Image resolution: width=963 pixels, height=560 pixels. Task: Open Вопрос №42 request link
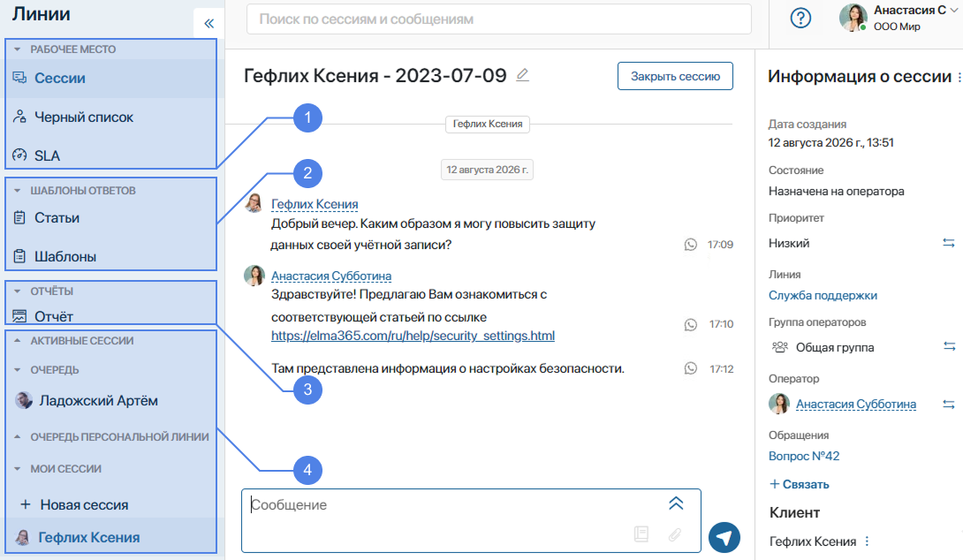[x=804, y=456]
